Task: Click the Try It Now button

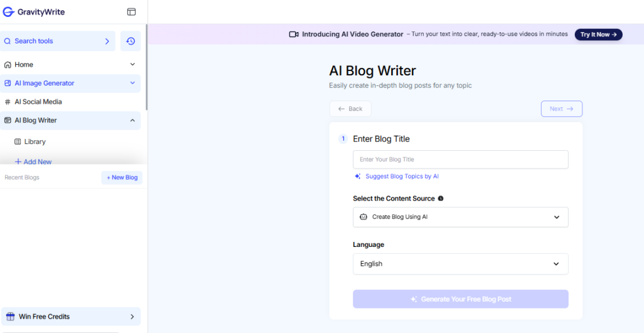Action: point(598,35)
